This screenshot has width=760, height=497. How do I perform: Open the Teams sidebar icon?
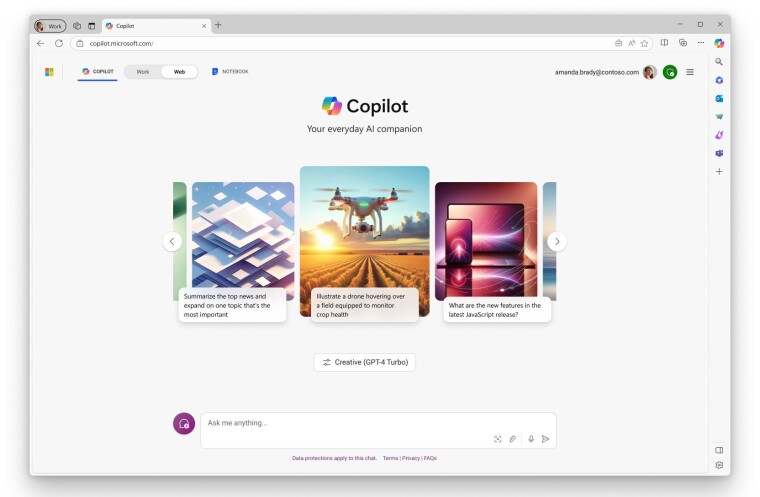[x=719, y=153]
